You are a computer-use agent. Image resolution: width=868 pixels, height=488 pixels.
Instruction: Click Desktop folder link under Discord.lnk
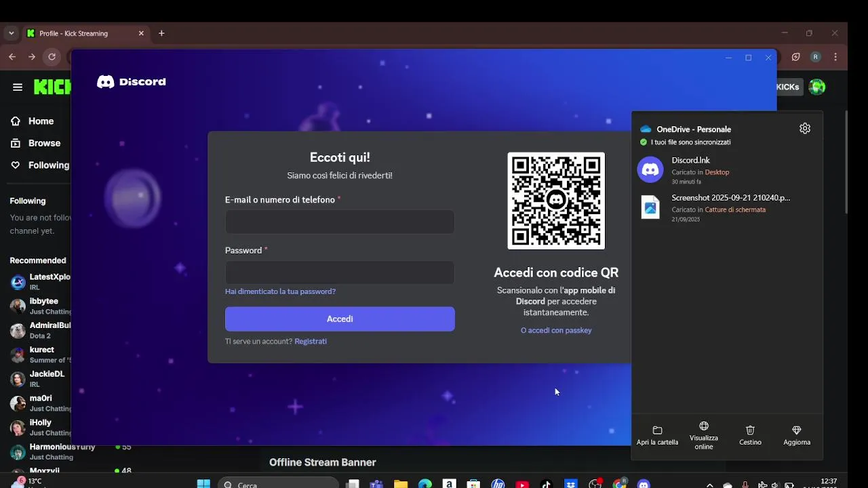point(717,172)
